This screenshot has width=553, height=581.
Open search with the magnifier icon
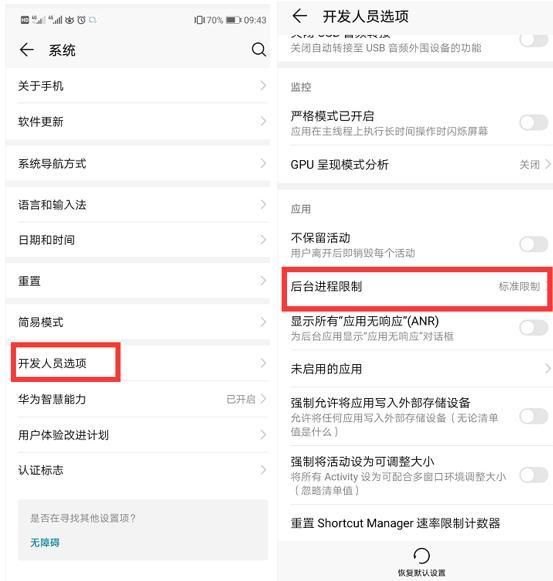coord(259,50)
